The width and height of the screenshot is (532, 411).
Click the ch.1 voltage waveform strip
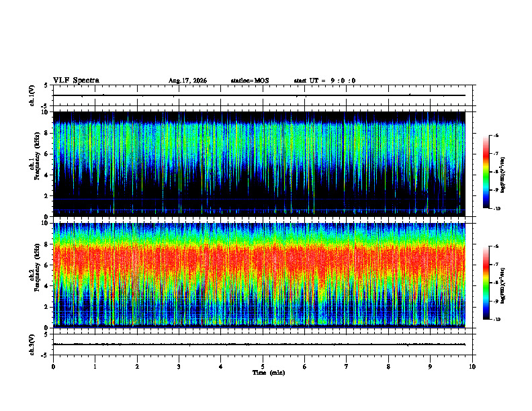pyautogui.click(x=263, y=95)
